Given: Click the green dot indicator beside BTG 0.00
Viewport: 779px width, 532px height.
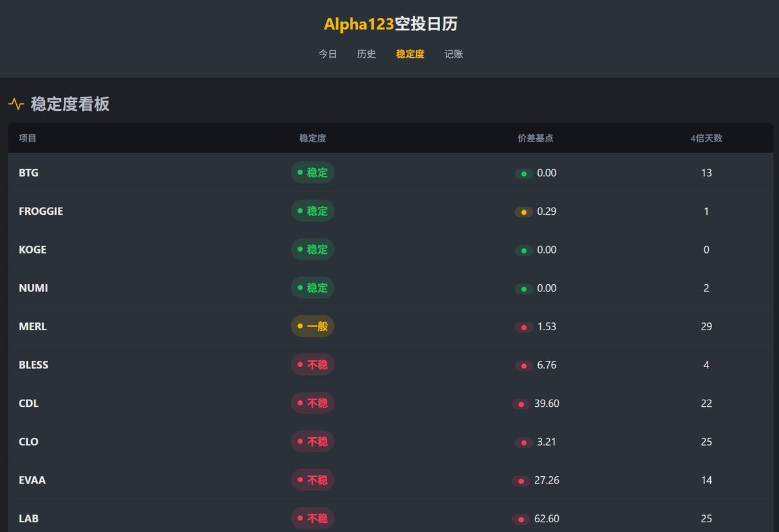Looking at the screenshot, I should pos(524,174).
